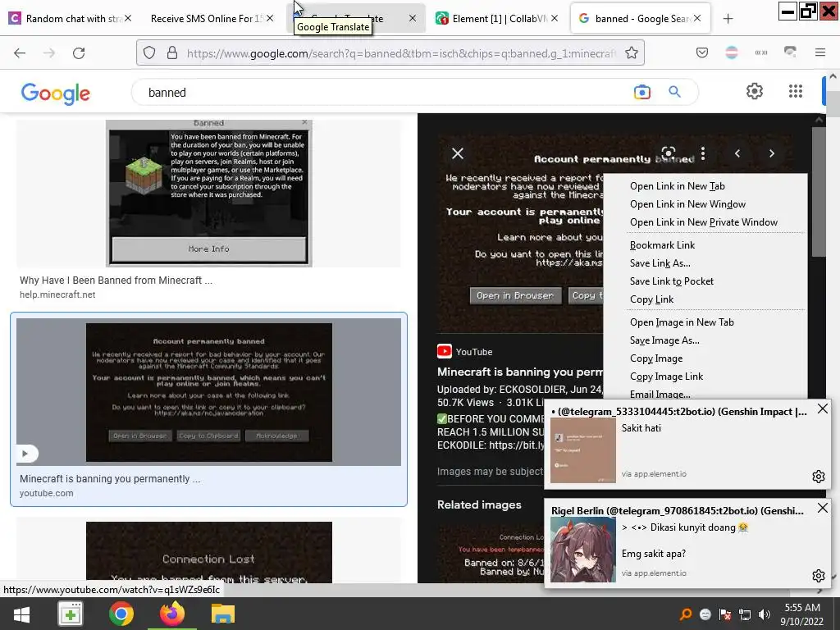
Task: Open settings gear on Sakit hati notification
Action: (818, 477)
